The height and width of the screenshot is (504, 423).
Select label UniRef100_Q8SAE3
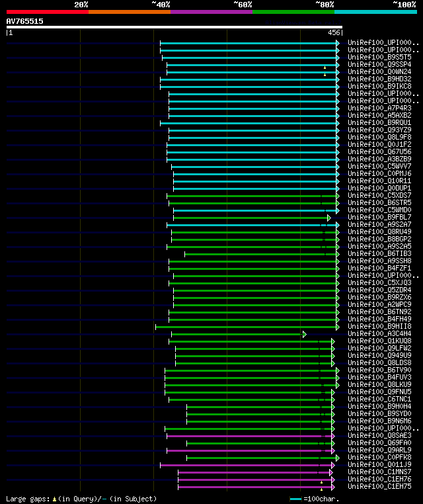379,435
